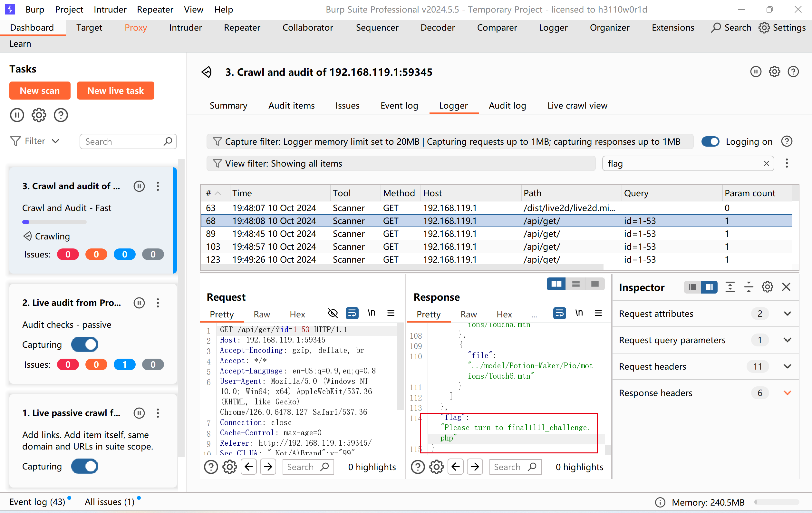Click the New live task button
The image size is (812, 513).
[115, 91]
